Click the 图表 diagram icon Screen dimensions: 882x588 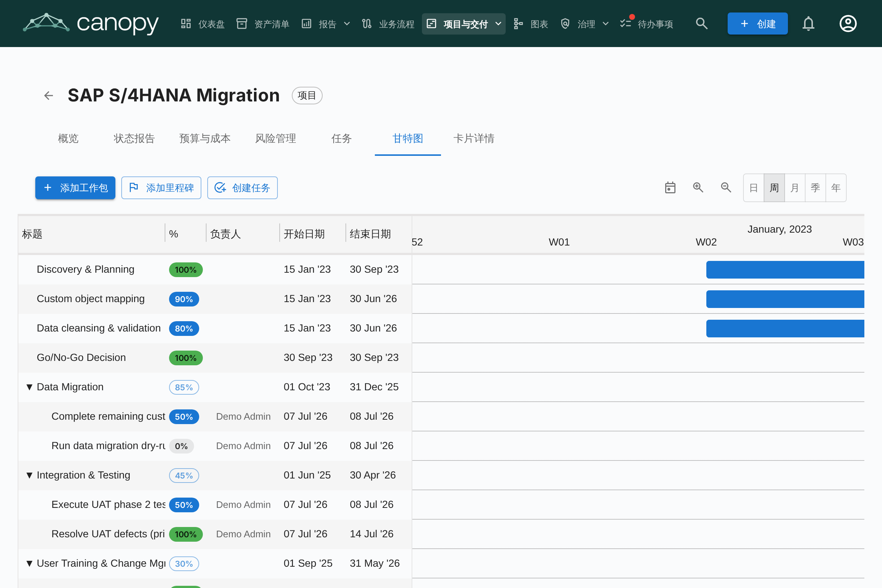point(518,24)
